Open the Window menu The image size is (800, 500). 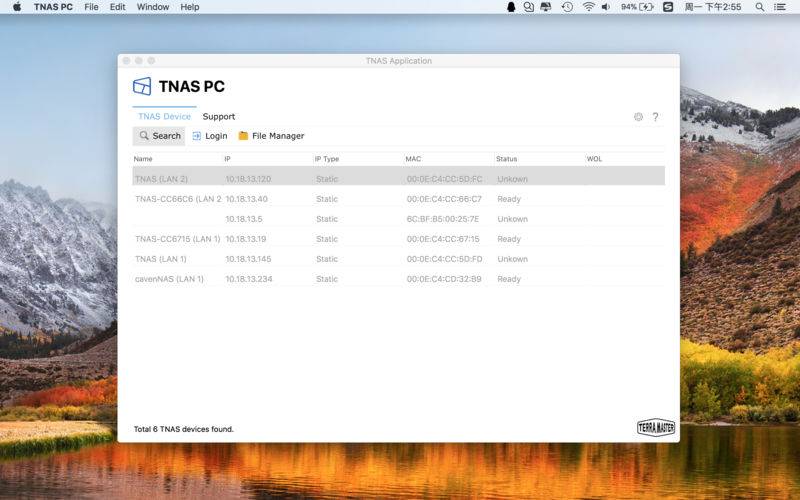(153, 7)
